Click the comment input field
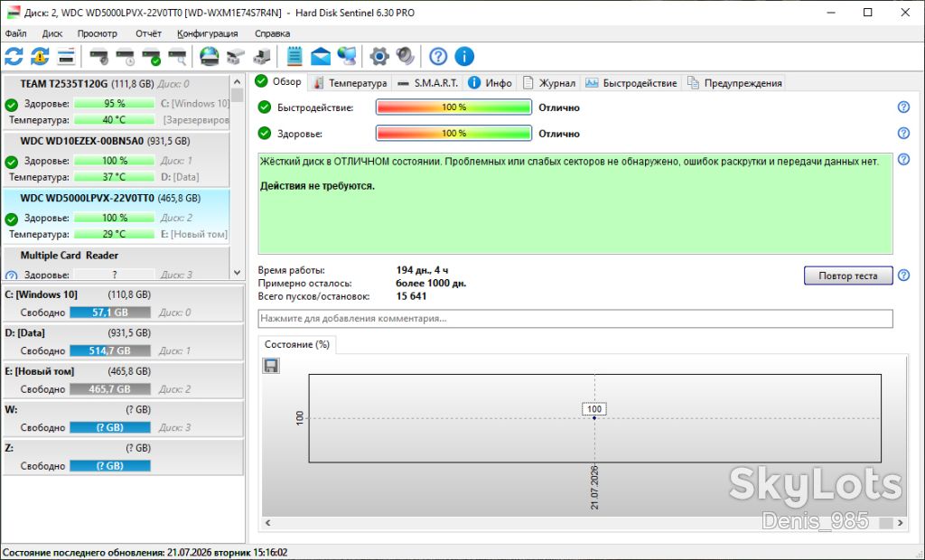Screen dimensions: 925x560 (575, 319)
